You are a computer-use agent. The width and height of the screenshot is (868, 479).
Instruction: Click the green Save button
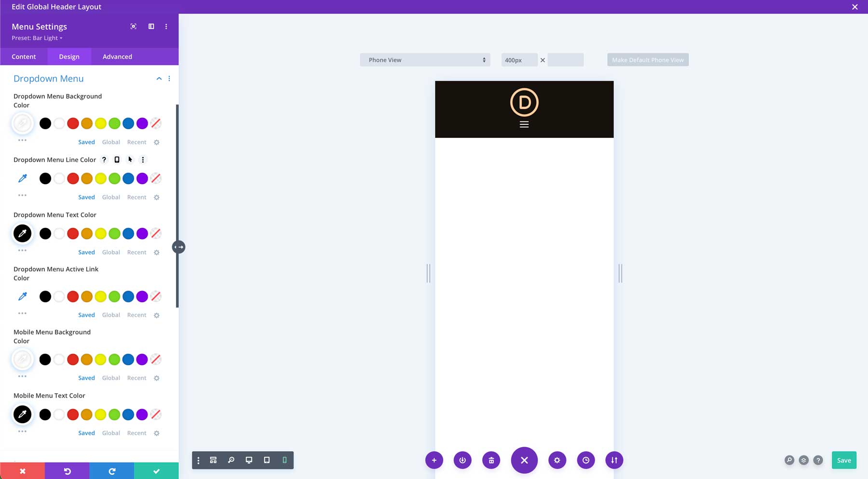point(844,460)
